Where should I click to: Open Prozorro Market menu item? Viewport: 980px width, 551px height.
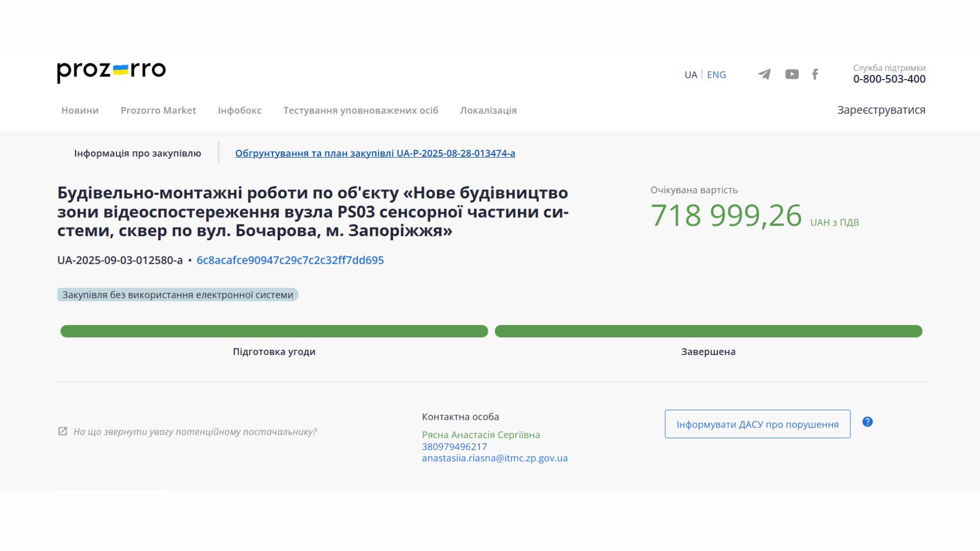click(x=158, y=110)
